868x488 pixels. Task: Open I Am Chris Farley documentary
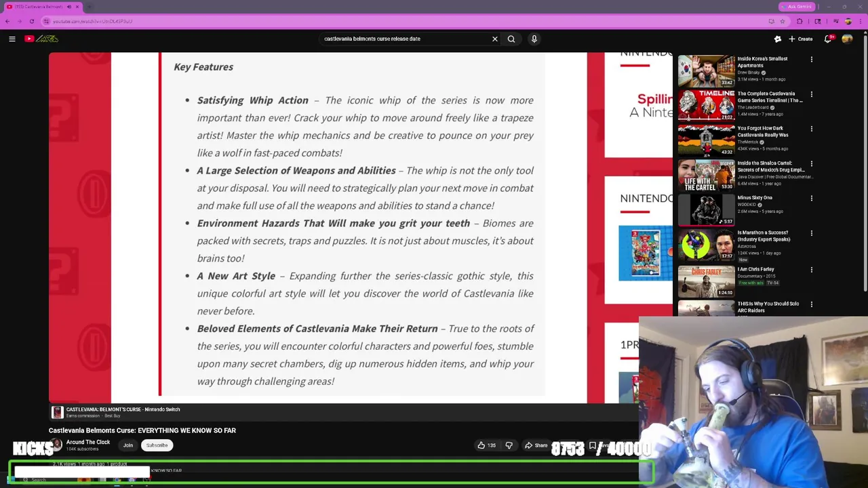[755, 269]
